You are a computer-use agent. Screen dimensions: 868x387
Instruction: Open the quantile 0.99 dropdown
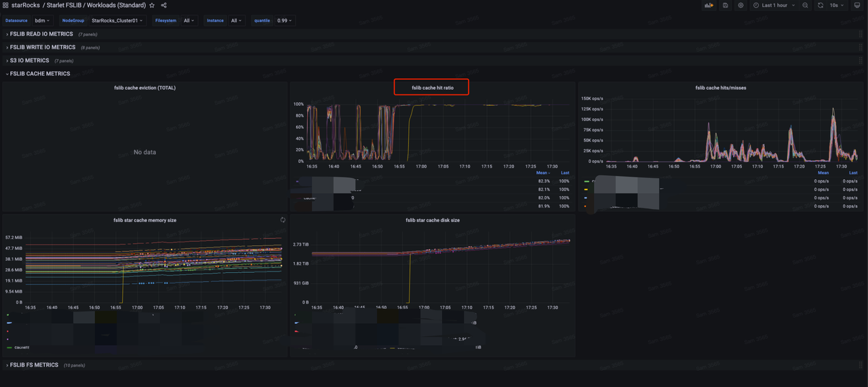point(285,20)
